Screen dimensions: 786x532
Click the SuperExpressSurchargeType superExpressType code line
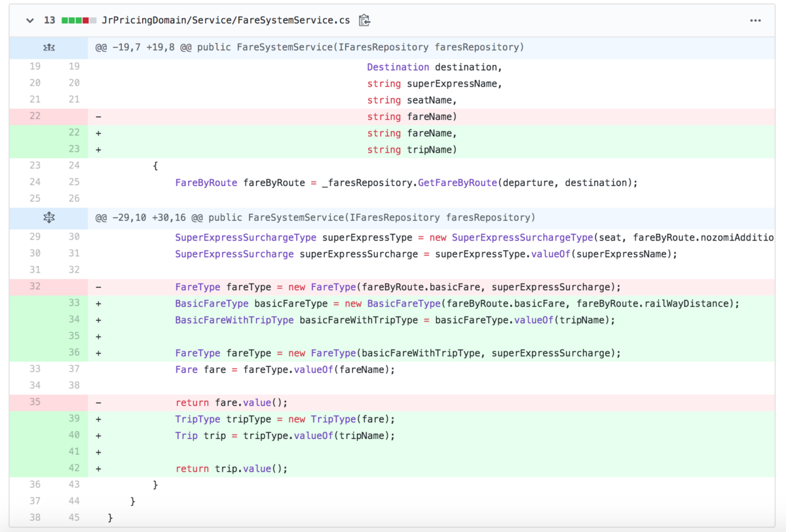[x=475, y=237]
